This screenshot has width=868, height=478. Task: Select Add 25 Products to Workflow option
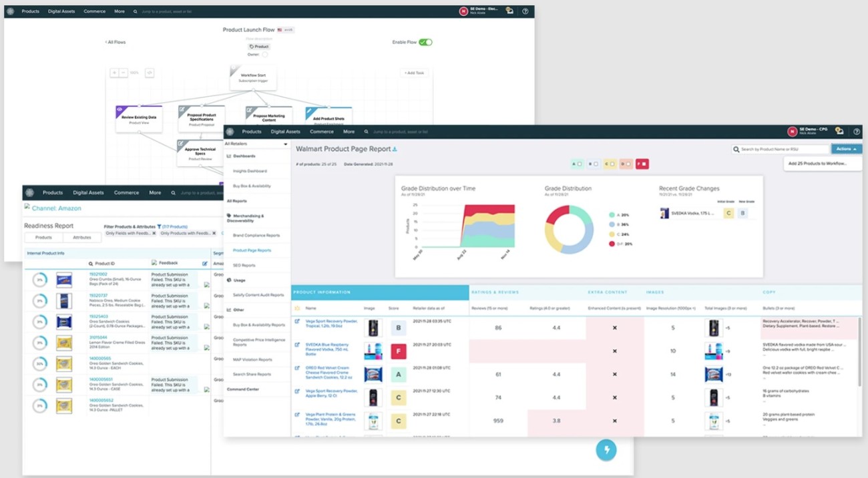(x=817, y=164)
